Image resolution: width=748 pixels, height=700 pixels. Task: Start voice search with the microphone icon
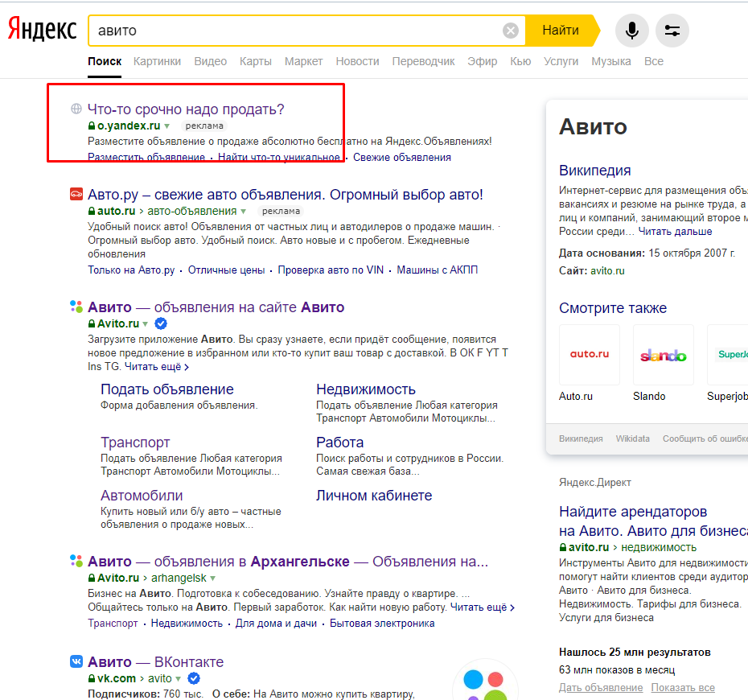click(x=631, y=31)
